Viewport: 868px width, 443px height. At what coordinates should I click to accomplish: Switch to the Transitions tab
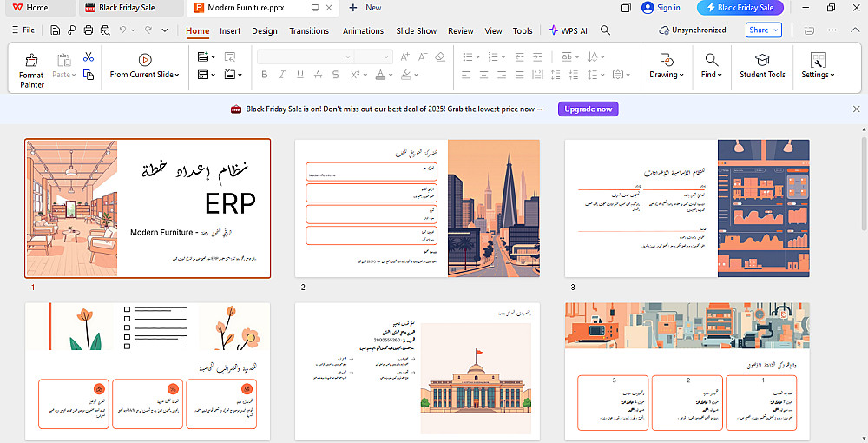(309, 30)
